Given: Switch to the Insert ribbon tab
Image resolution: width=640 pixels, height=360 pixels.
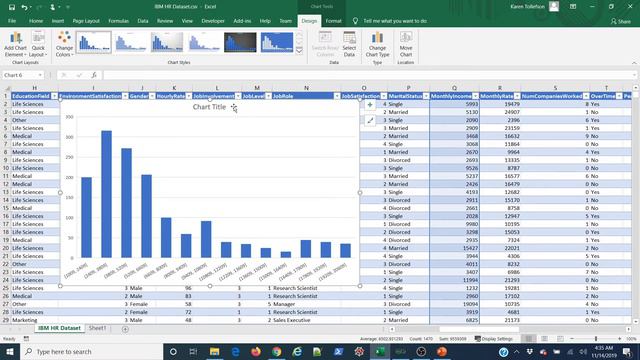Looking at the screenshot, I should [x=58, y=21].
